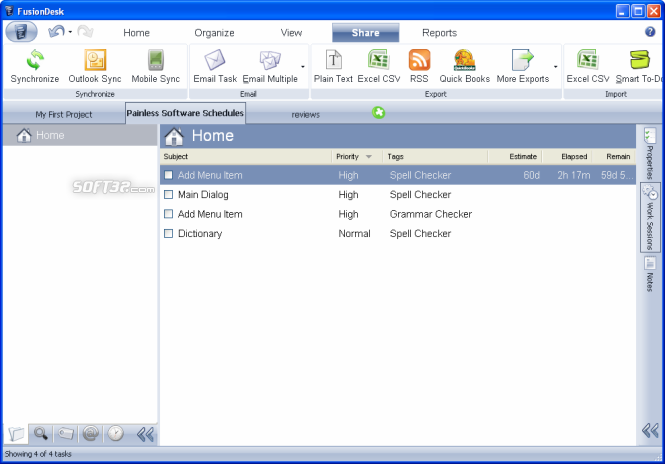Sort by Estimate column header
Viewport: 665px width, 464px height.
(515, 157)
